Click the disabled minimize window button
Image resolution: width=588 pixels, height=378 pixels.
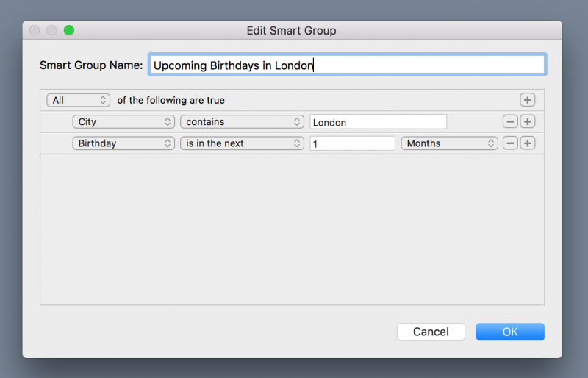(51, 30)
